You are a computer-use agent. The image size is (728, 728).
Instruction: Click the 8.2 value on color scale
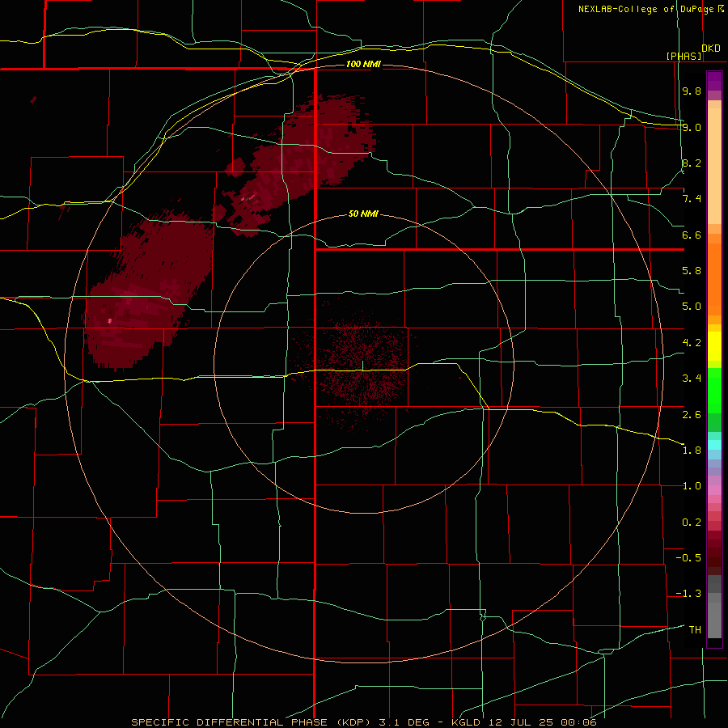[692, 163]
